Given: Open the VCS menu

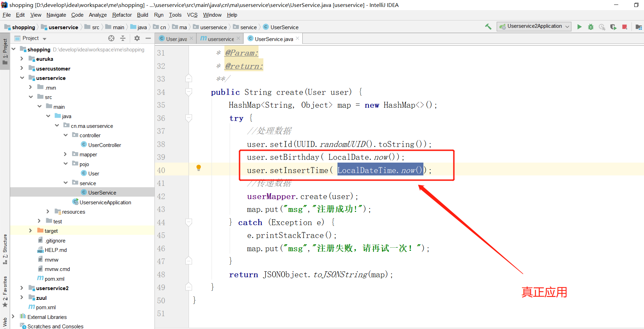Looking at the screenshot, I should click(192, 15).
